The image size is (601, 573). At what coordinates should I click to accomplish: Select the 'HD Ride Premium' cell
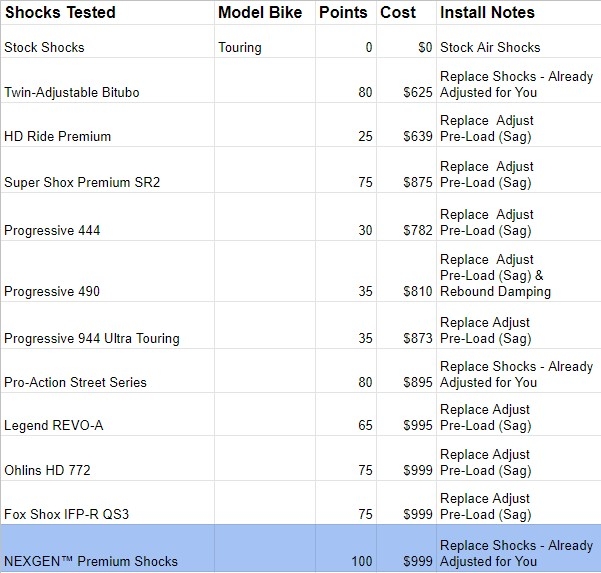point(107,125)
